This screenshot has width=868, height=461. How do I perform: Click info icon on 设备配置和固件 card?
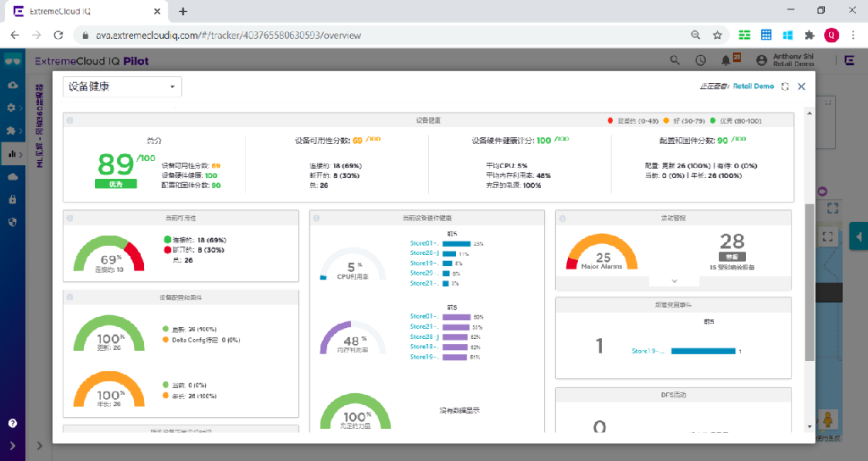click(x=70, y=297)
